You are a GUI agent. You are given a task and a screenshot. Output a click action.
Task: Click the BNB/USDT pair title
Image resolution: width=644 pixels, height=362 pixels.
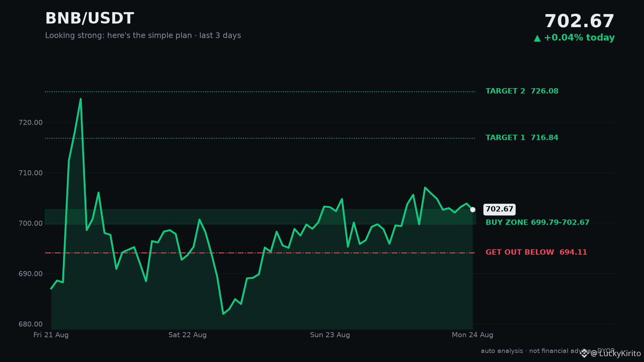pos(90,18)
